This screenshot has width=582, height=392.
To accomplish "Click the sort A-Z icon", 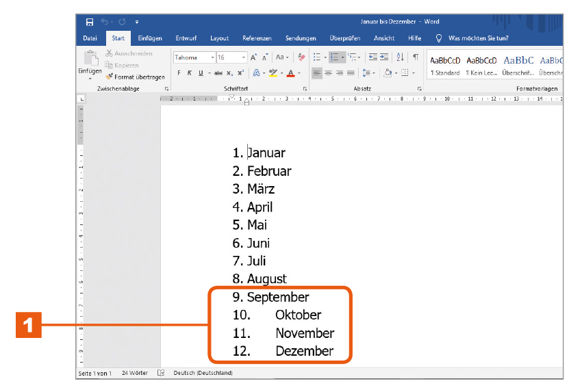I will (x=400, y=57).
